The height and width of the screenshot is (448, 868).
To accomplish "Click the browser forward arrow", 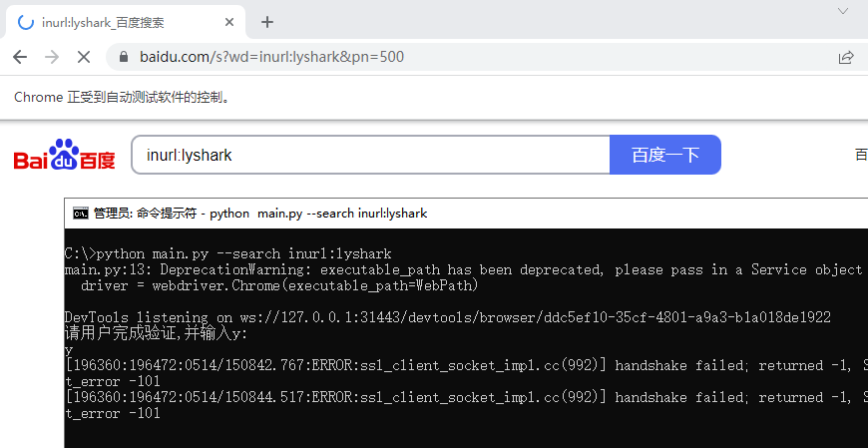I will click(52, 57).
